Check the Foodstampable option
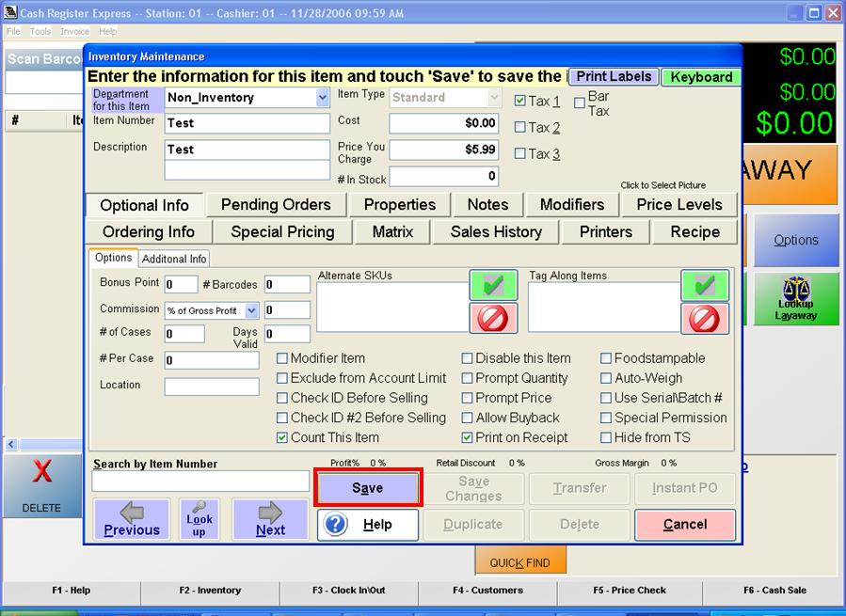Viewport: 846px width, 616px height. tap(606, 358)
